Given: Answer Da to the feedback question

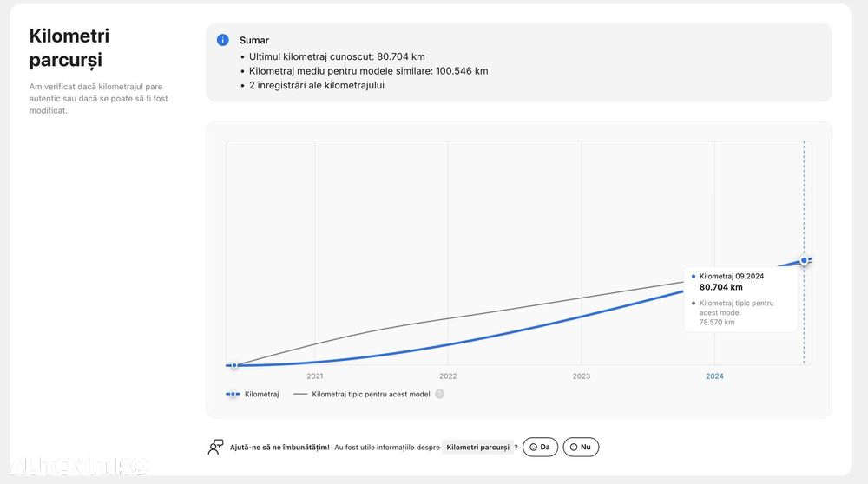Looking at the screenshot, I should click(540, 447).
